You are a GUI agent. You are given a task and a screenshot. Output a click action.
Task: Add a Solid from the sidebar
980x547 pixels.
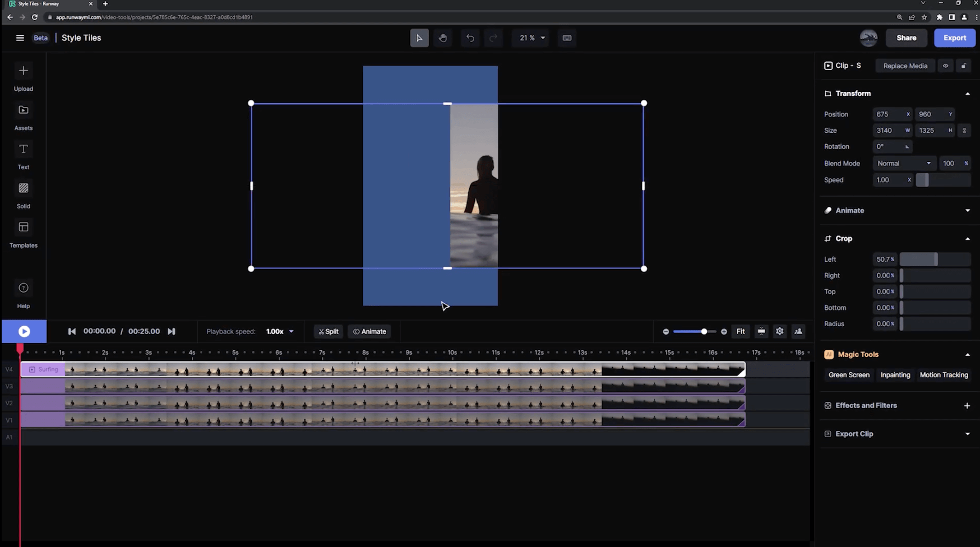(23, 195)
